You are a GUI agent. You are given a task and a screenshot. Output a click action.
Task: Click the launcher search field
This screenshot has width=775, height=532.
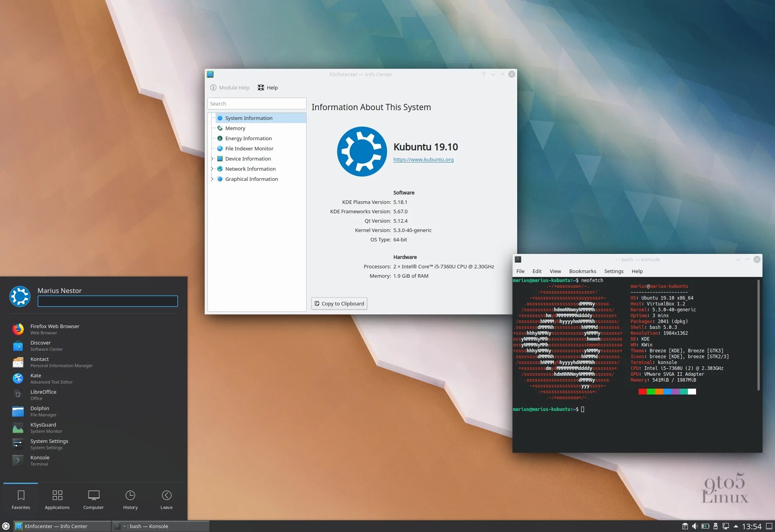tap(107, 301)
